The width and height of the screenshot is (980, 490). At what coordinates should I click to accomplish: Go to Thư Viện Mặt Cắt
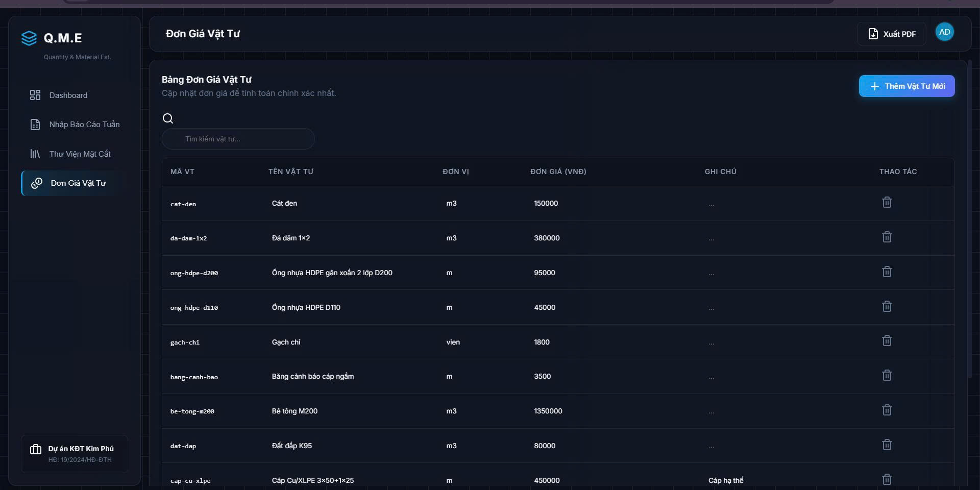coord(75,154)
